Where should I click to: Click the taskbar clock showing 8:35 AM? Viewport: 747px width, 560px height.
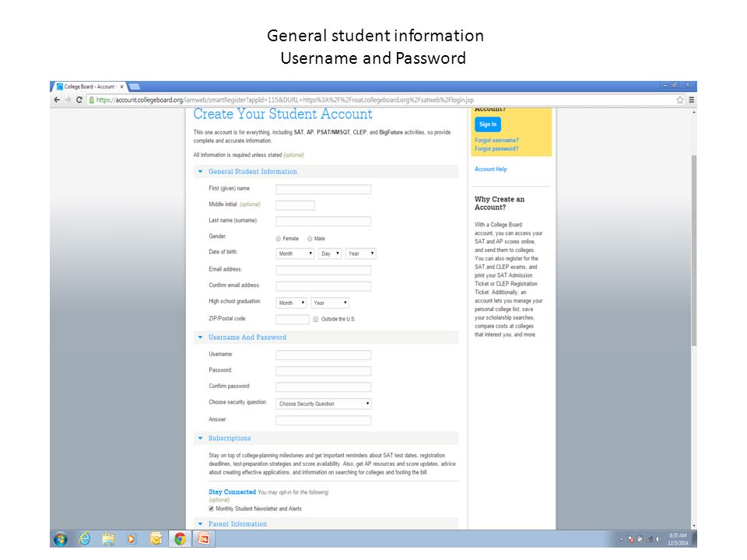coord(678,539)
